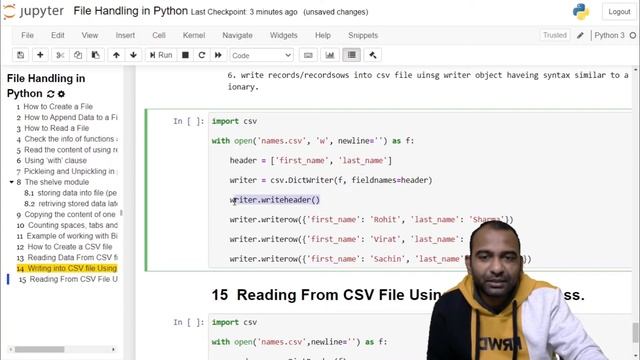Restart kernel and run all fast-forward icon
Viewport: 640px width, 360px height.
pyautogui.click(x=218, y=55)
